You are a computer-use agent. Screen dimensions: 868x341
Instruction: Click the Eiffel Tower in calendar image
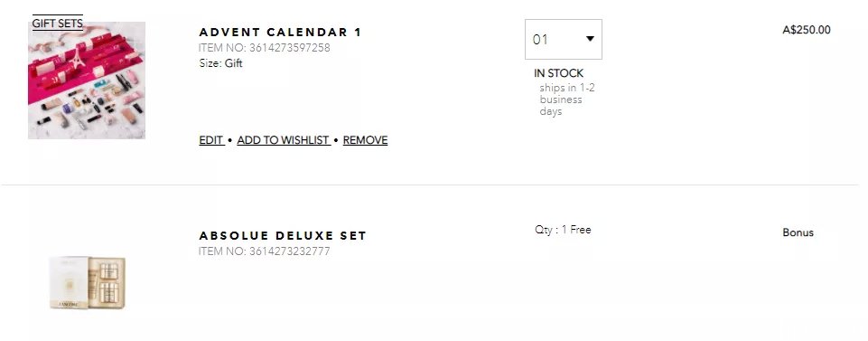click(x=77, y=58)
